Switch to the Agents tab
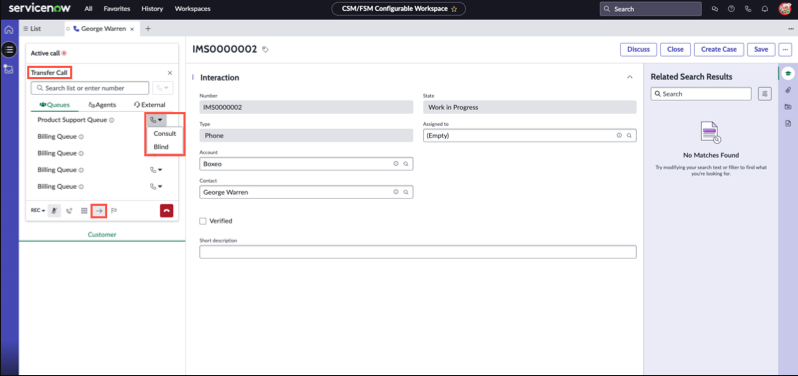 click(102, 105)
